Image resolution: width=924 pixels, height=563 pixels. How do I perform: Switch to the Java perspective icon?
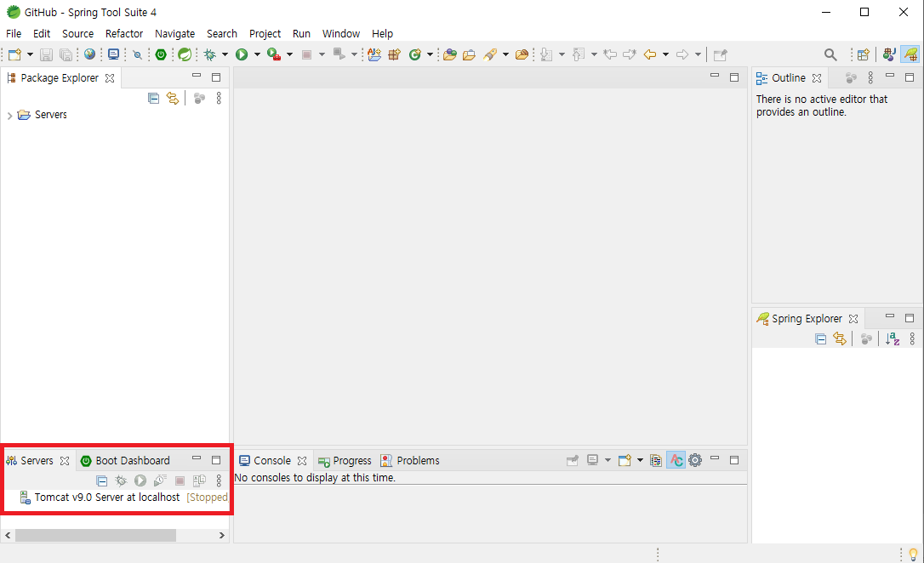click(x=889, y=54)
